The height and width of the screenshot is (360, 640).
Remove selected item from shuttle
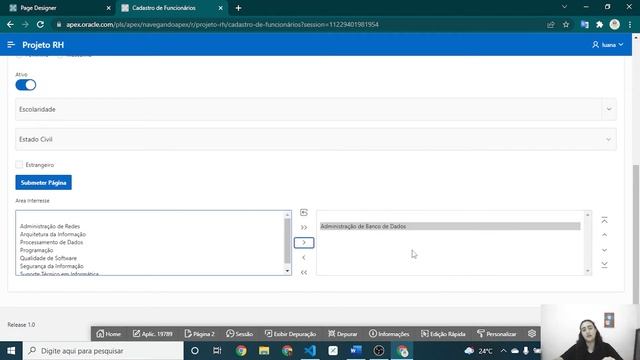[304, 258]
